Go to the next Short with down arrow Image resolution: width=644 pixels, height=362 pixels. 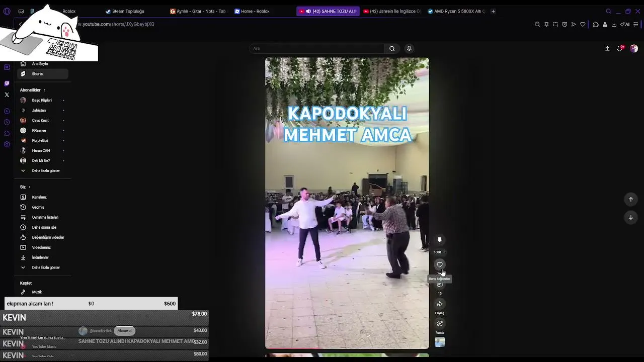(x=631, y=217)
